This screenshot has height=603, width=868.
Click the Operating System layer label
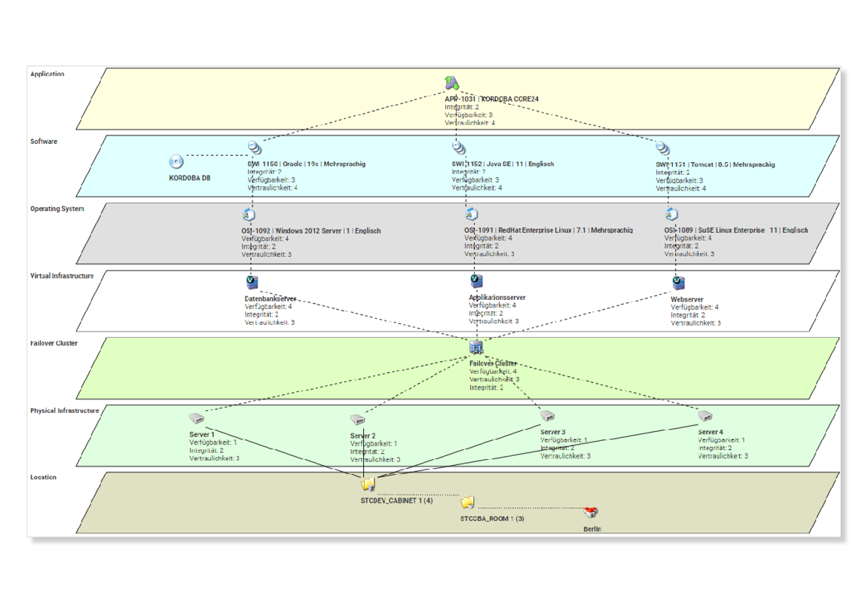coord(57,209)
